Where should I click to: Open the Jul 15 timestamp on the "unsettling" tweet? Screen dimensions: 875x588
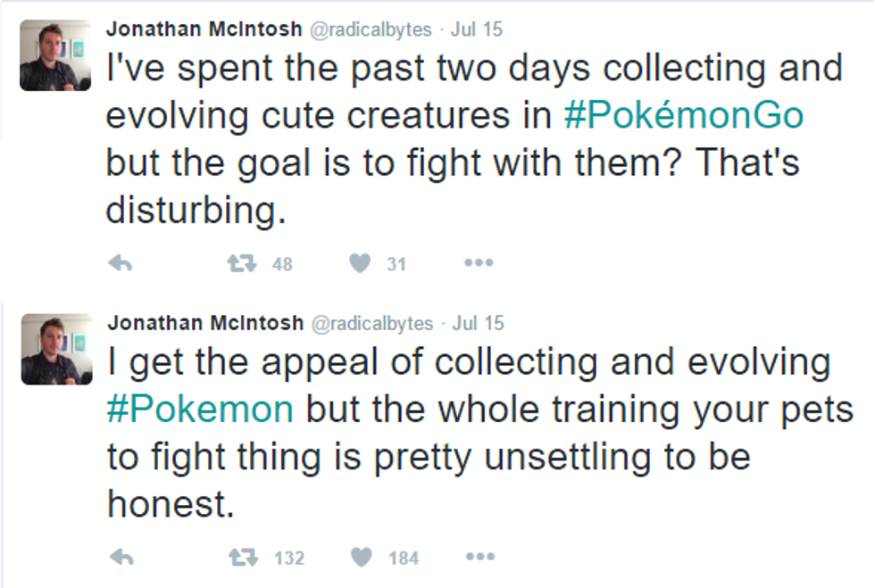pos(478,323)
